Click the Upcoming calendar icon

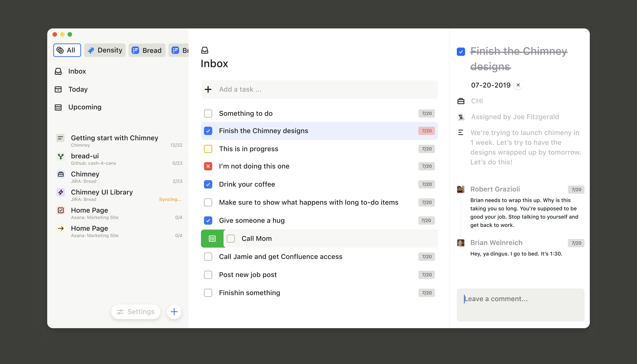58,107
